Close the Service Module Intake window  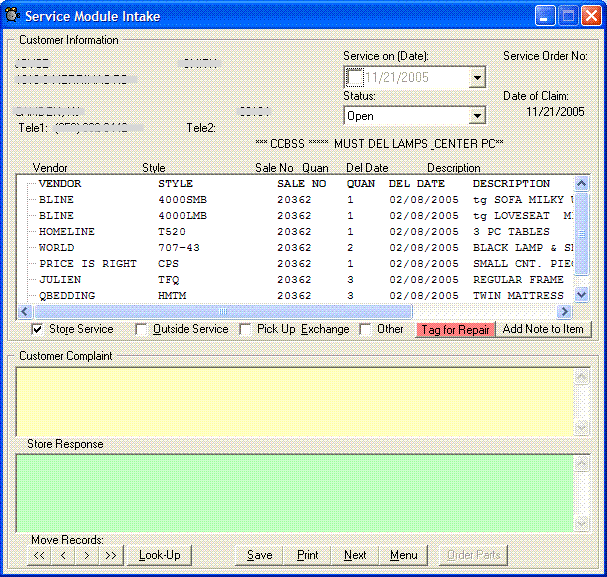(x=591, y=16)
